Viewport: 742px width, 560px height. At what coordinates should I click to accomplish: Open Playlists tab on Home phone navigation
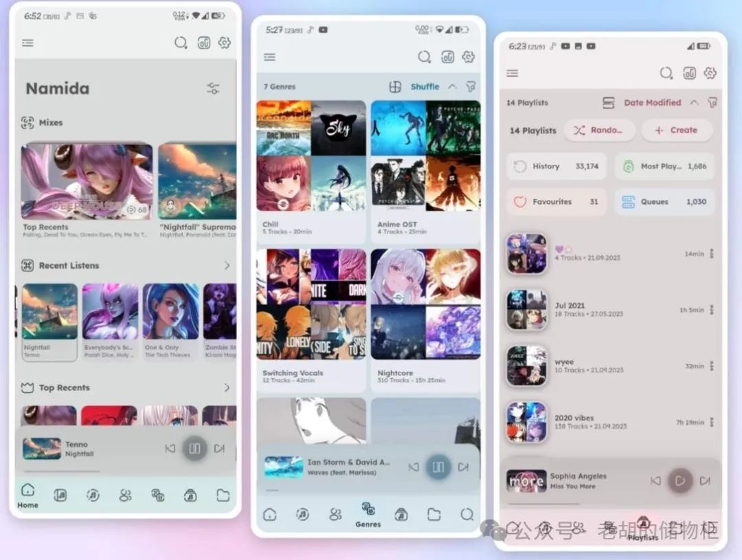click(190, 495)
